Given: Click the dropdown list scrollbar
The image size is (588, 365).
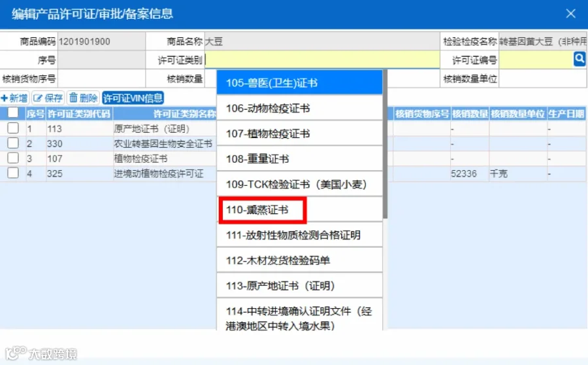Looking at the screenshot, I should pyautogui.click(x=385, y=145).
